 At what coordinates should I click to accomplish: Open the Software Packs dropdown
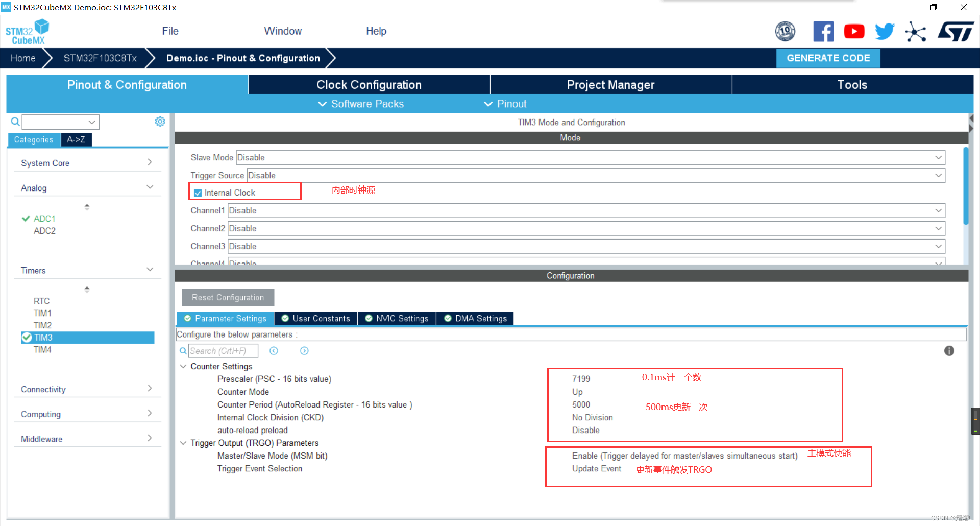(361, 104)
